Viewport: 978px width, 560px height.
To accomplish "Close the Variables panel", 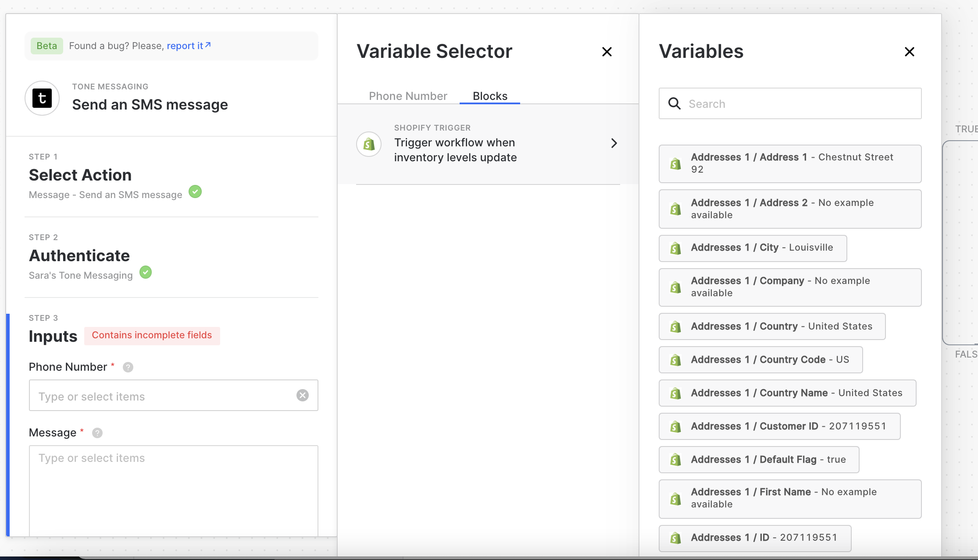I will click(909, 52).
